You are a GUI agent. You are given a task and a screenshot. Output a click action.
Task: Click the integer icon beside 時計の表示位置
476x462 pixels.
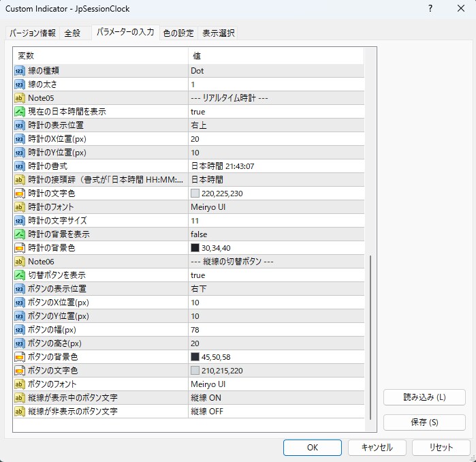(20, 125)
